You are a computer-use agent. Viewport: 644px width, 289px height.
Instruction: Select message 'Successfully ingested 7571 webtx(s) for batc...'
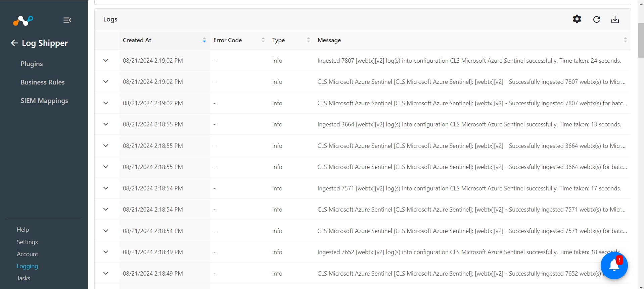tap(472, 231)
